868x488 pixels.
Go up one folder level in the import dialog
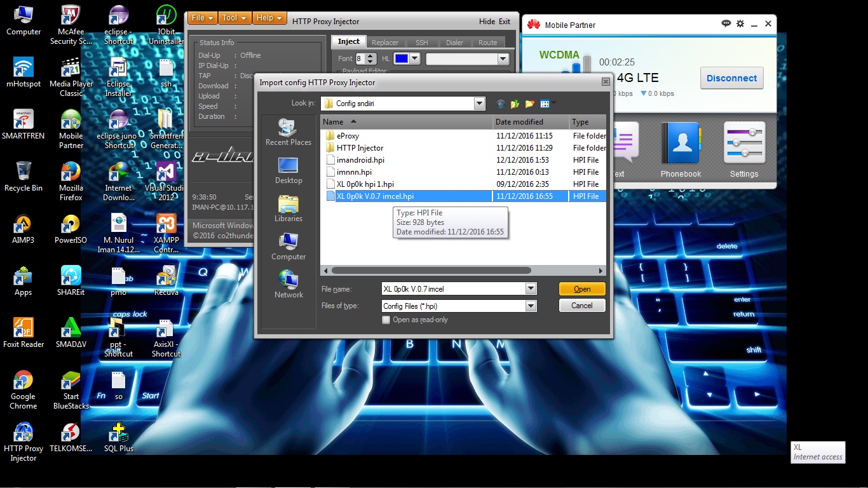click(x=515, y=104)
